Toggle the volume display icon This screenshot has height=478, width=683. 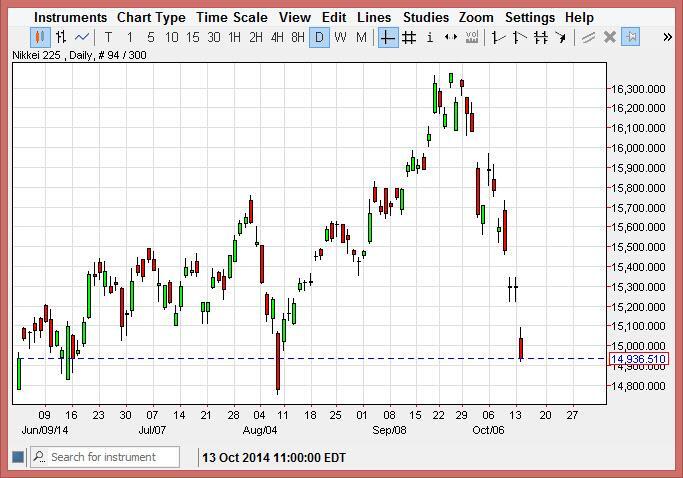click(x=472, y=38)
